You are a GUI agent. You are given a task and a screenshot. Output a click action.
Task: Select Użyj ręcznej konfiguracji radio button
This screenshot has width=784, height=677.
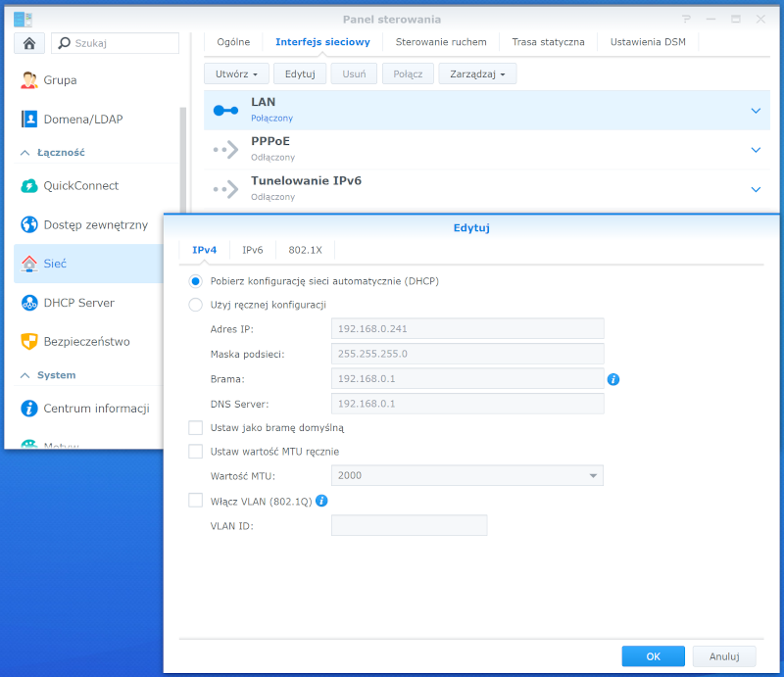click(196, 305)
